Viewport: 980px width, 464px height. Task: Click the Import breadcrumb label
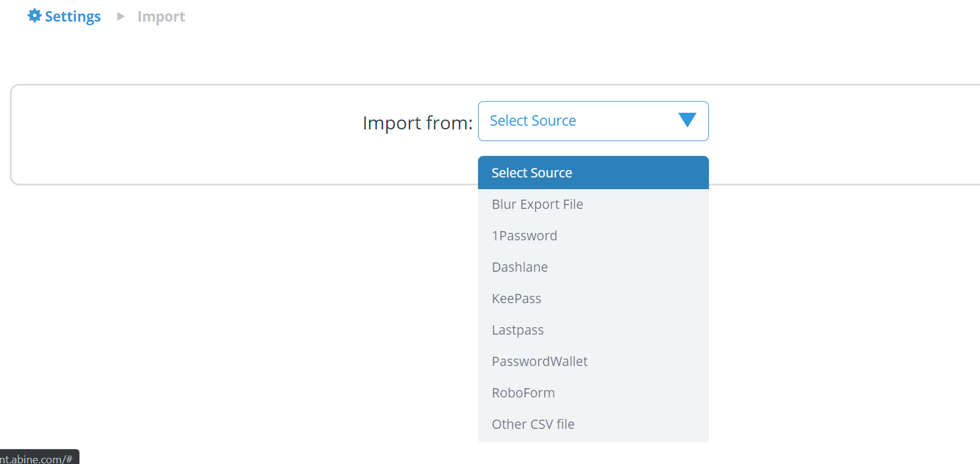(x=161, y=17)
